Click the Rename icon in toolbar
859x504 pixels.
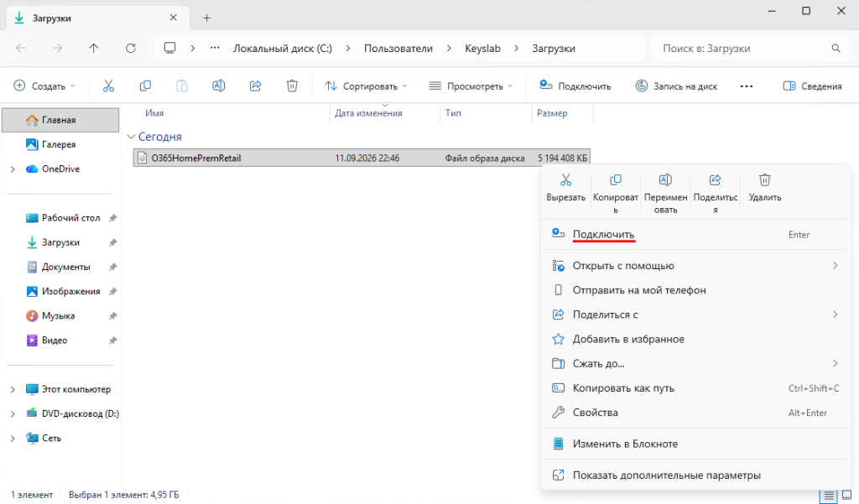click(219, 86)
